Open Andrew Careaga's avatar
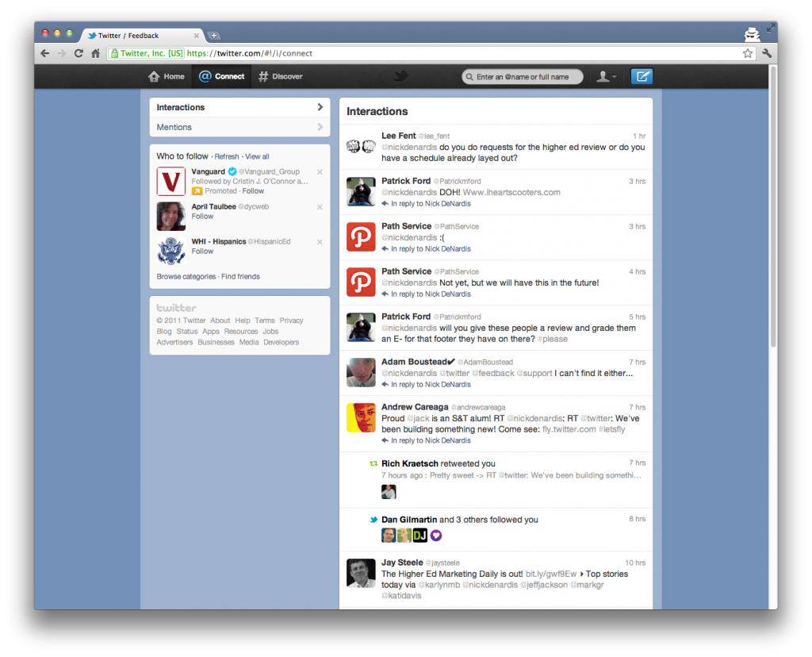This screenshot has width=812, height=657. [x=361, y=417]
